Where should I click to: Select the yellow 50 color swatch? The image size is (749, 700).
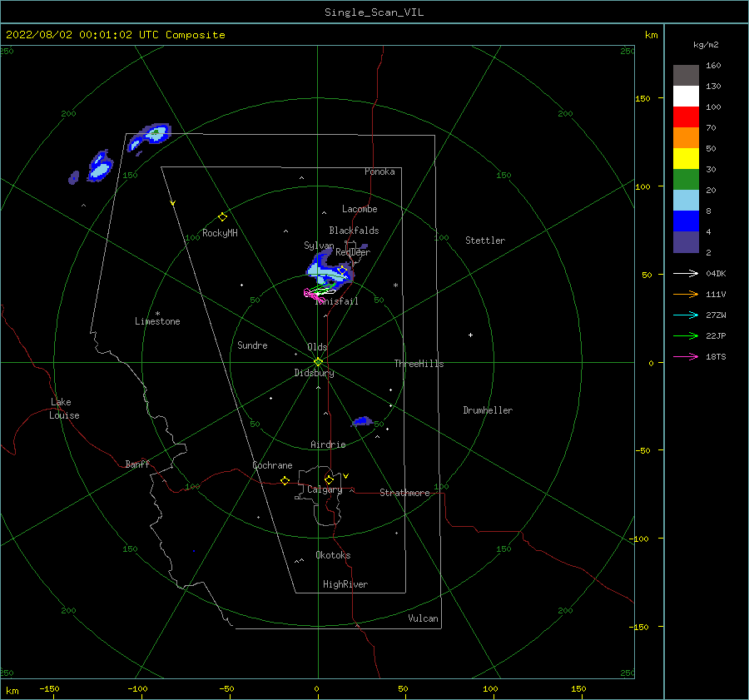(686, 159)
